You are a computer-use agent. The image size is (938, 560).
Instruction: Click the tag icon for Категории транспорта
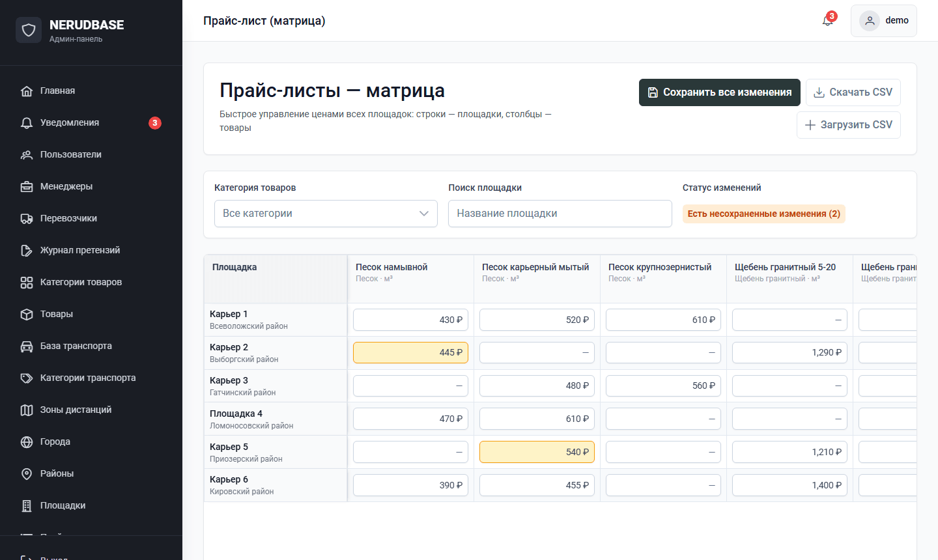pyautogui.click(x=27, y=378)
